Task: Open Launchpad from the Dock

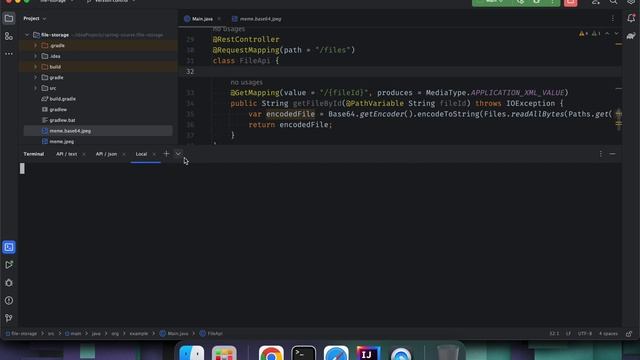Action: point(224,353)
